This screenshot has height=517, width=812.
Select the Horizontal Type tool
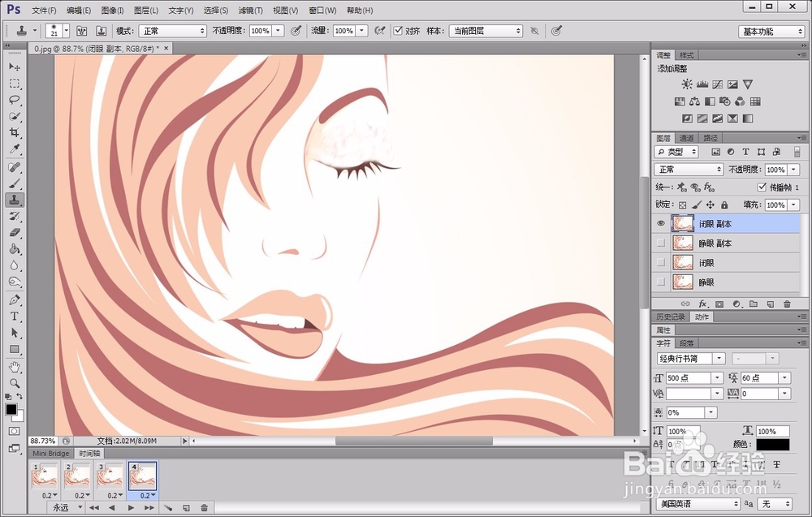click(x=15, y=317)
